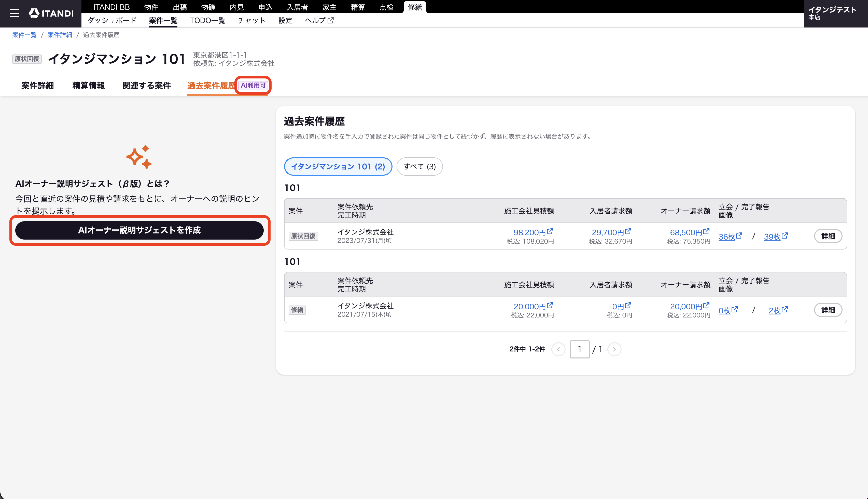Create the AIオーナー説明サジェスト
Image resolution: width=868 pixels, height=499 pixels.
tap(139, 230)
